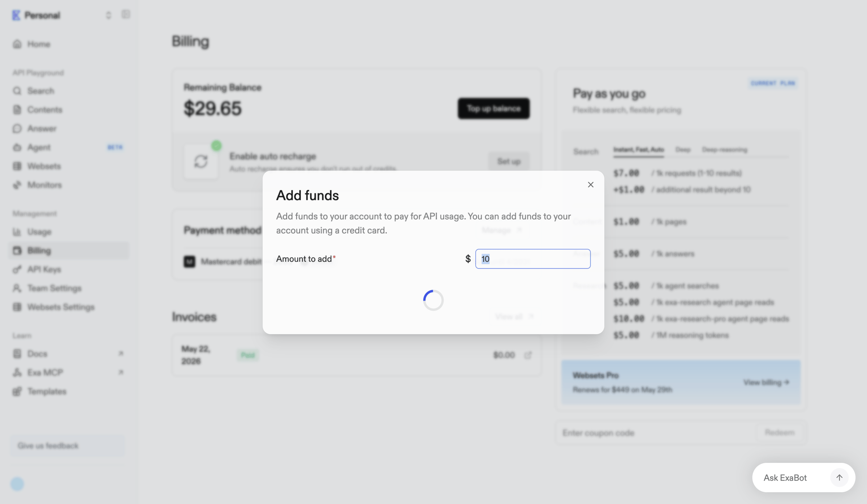Click the Exa MCP icon
Image resolution: width=867 pixels, height=504 pixels.
[17, 372]
